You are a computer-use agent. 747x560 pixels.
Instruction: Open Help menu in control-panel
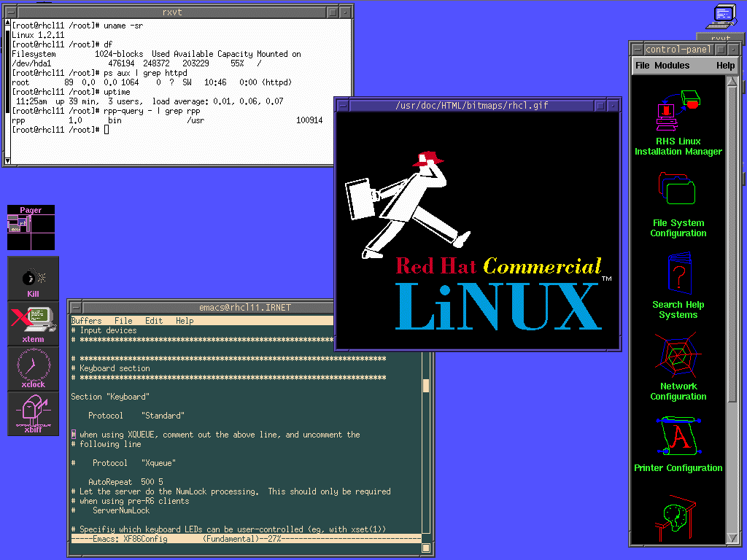726,66
